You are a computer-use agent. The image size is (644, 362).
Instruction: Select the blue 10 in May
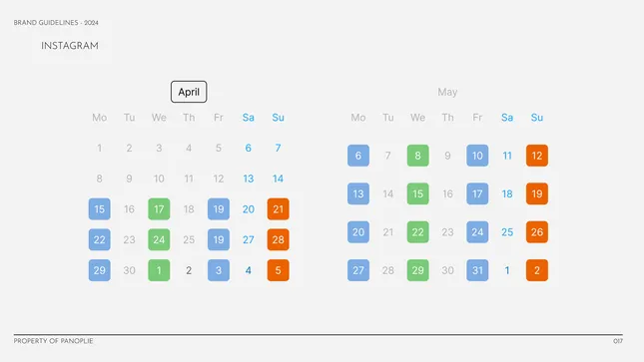point(477,156)
